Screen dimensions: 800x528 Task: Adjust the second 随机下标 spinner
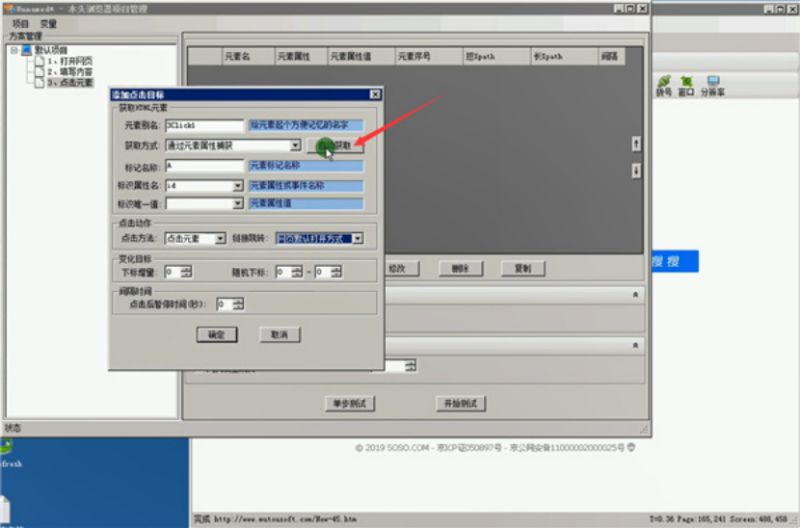click(336, 272)
